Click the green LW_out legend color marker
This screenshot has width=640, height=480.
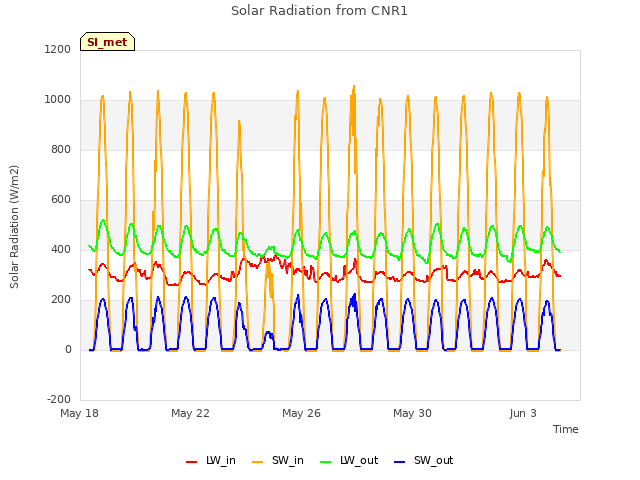pyautogui.click(x=325, y=462)
